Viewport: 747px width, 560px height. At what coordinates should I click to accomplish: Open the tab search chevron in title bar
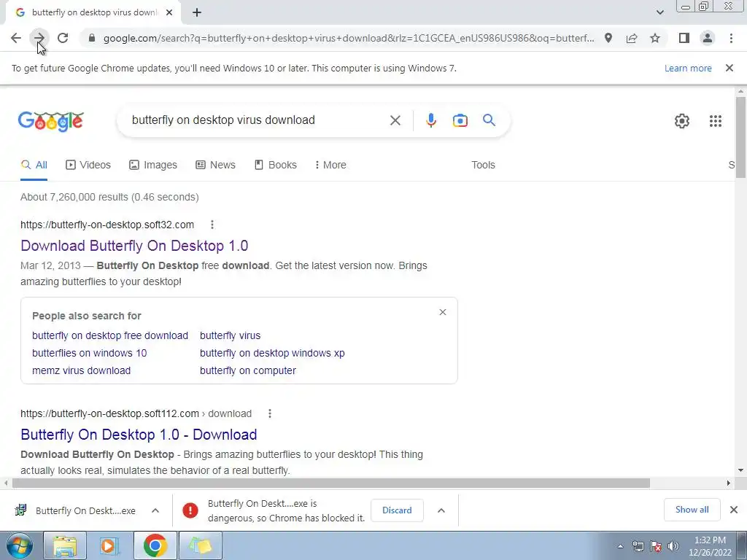click(659, 12)
